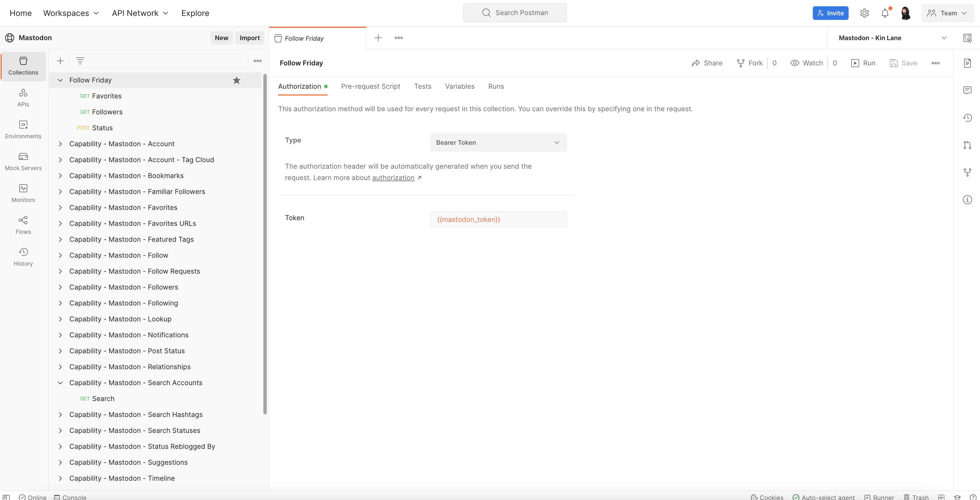Open collection more actions next to Save
Image resolution: width=980 pixels, height=500 pixels.
click(935, 63)
